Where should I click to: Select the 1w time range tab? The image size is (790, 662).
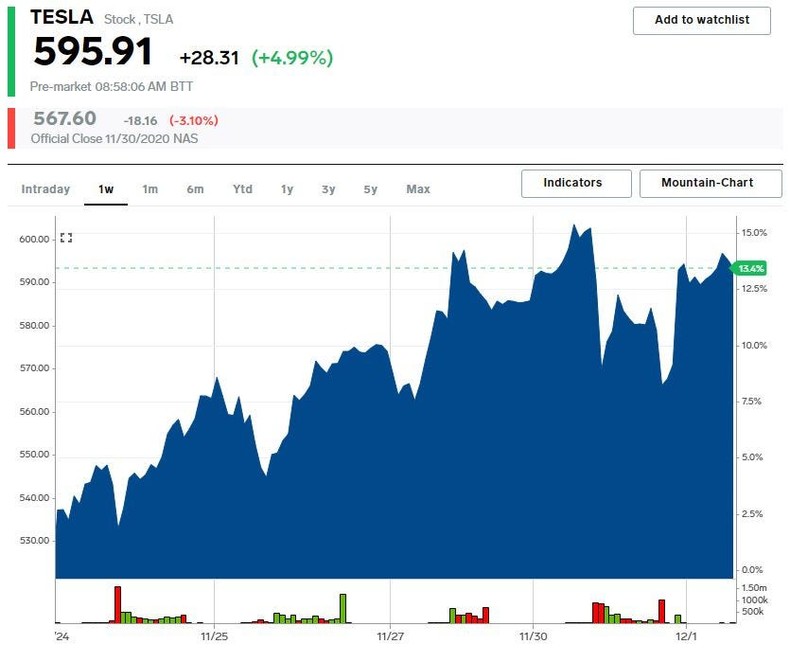(105, 189)
